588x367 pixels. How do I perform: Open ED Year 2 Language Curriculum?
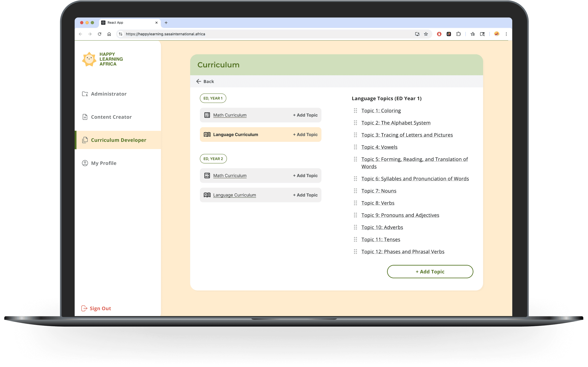(x=234, y=195)
